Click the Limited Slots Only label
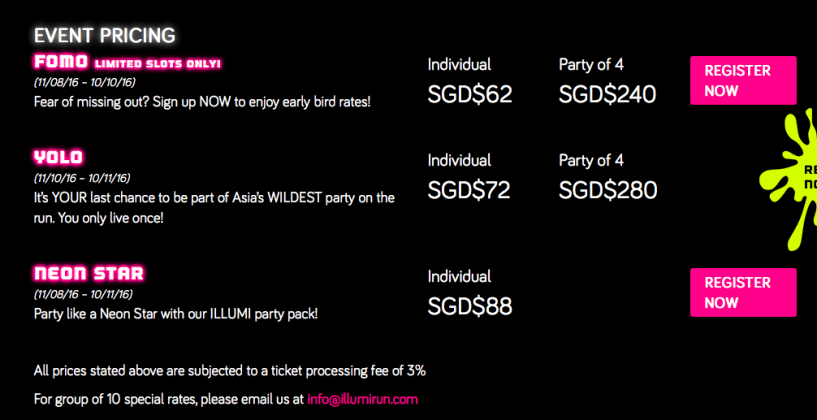The height and width of the screenshot is (420, 817). [158, 65]
